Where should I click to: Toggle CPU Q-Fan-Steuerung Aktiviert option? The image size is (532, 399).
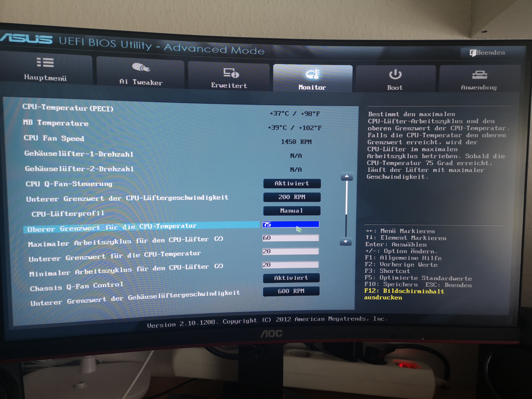292,184
